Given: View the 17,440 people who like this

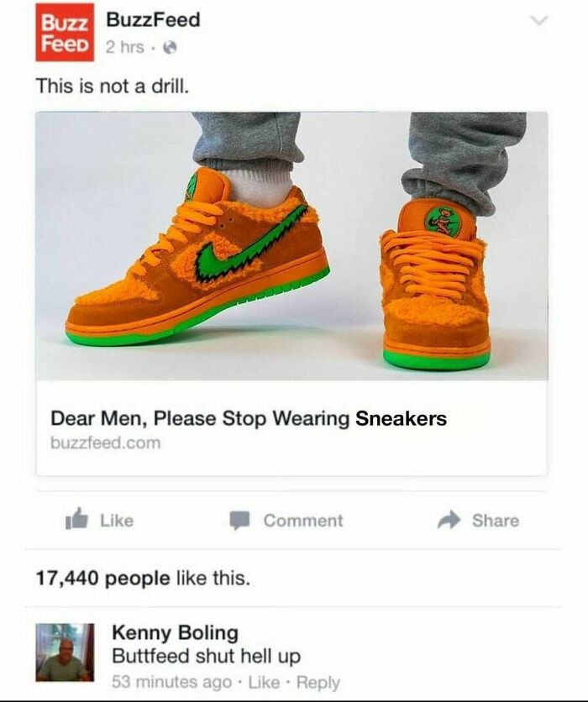Looking at the screenshot, I should coord(143,578).
